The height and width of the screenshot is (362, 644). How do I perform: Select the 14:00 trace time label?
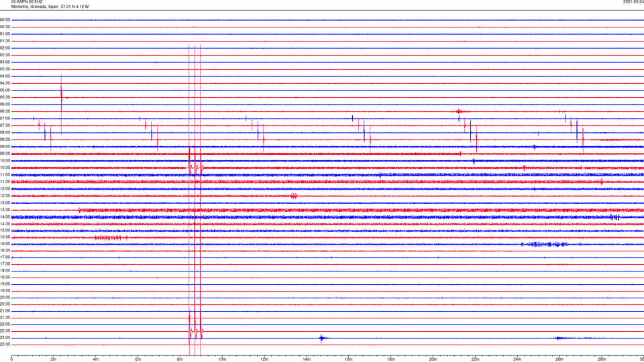pyautogui.click(x=5, y=217)
